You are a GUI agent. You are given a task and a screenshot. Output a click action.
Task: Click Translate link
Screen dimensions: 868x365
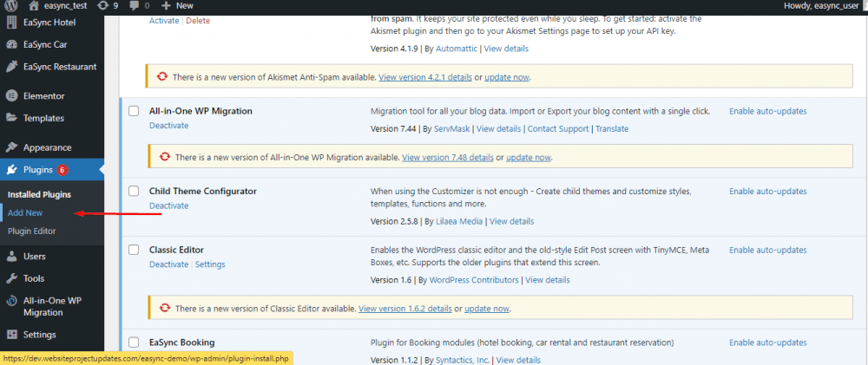click(612, 129)
